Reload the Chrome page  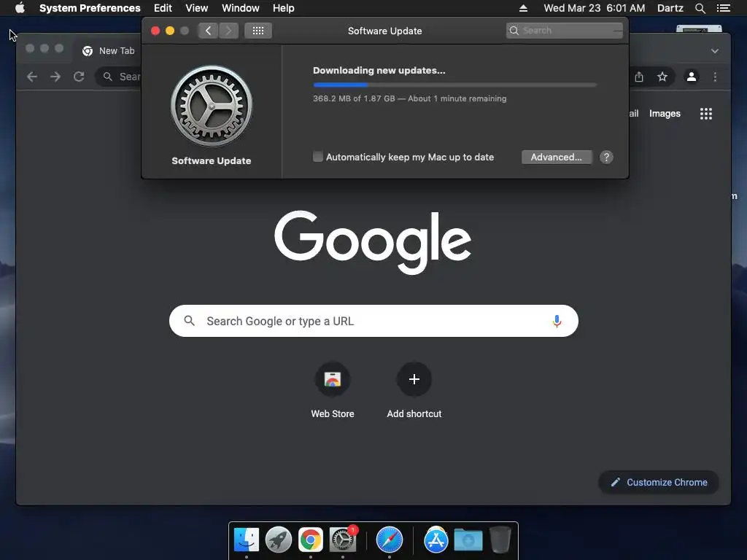[x=79, y=77]
